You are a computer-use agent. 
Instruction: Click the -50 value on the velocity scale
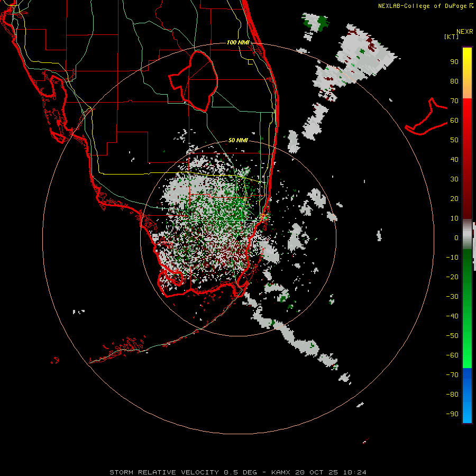[452, 336]
